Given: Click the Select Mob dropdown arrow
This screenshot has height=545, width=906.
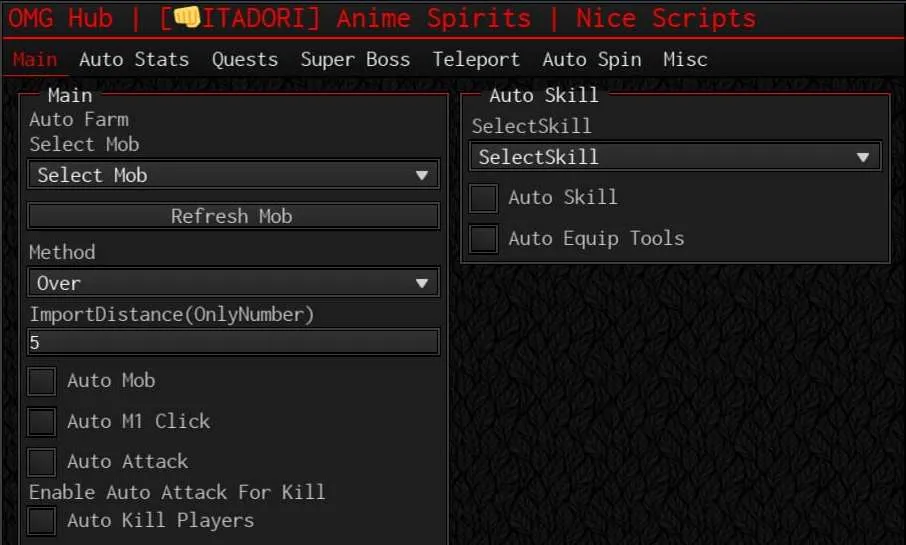Looking at the screenshot, I should [422, 175].
